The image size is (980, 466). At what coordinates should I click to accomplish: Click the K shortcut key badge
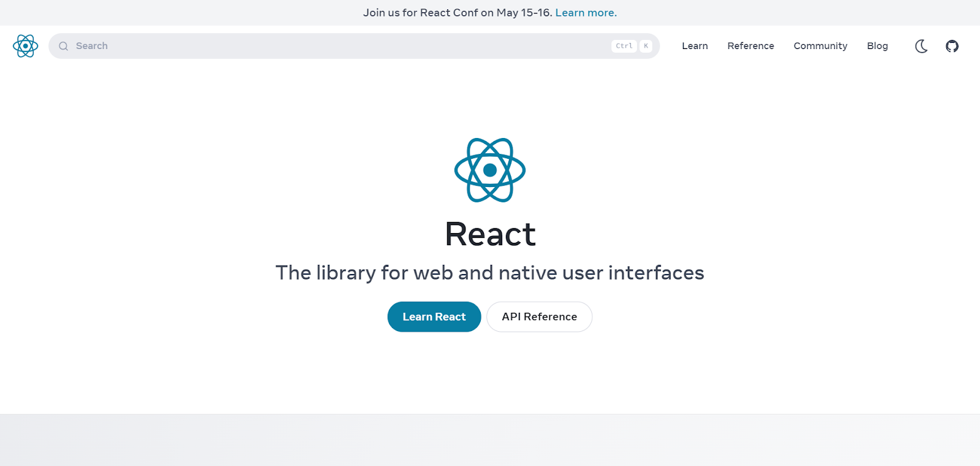tap(646, 46)
